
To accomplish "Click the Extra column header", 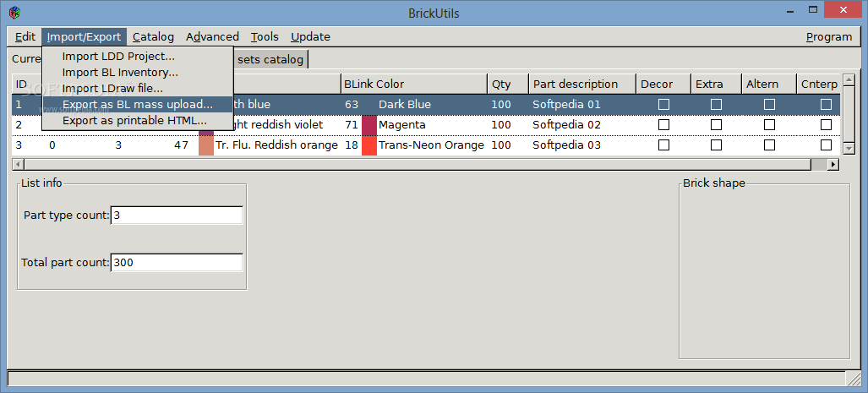I will tap(716, 85).
